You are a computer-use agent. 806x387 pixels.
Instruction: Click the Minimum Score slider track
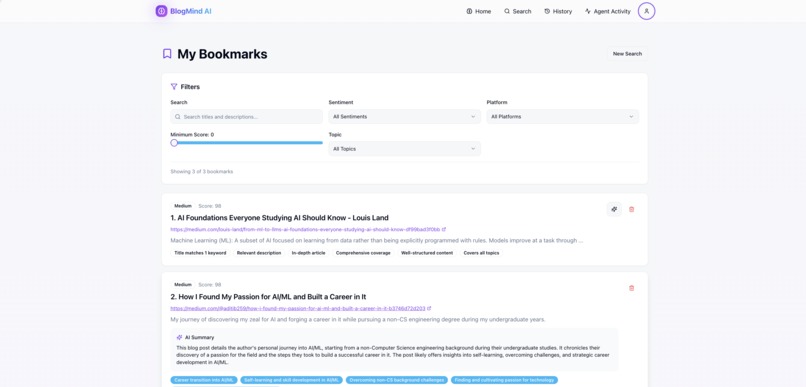pos(247,143)
